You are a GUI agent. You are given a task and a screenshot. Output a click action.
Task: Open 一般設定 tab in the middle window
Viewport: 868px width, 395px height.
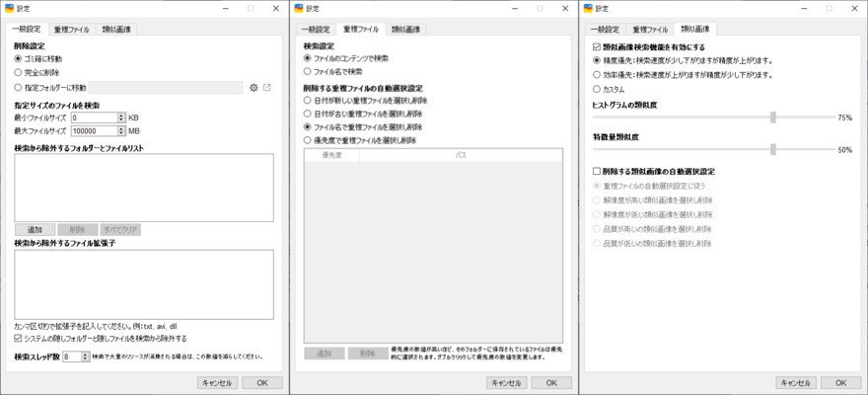point(316,30)
